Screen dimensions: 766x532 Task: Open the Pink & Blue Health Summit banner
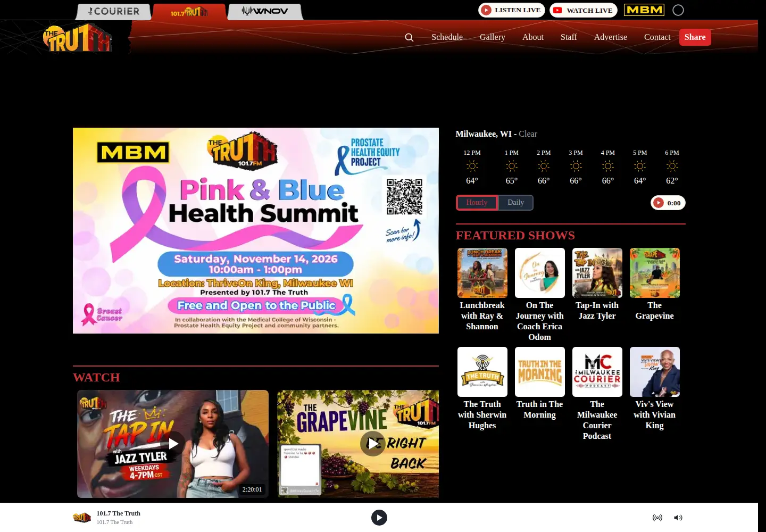(x=256, y=230)
